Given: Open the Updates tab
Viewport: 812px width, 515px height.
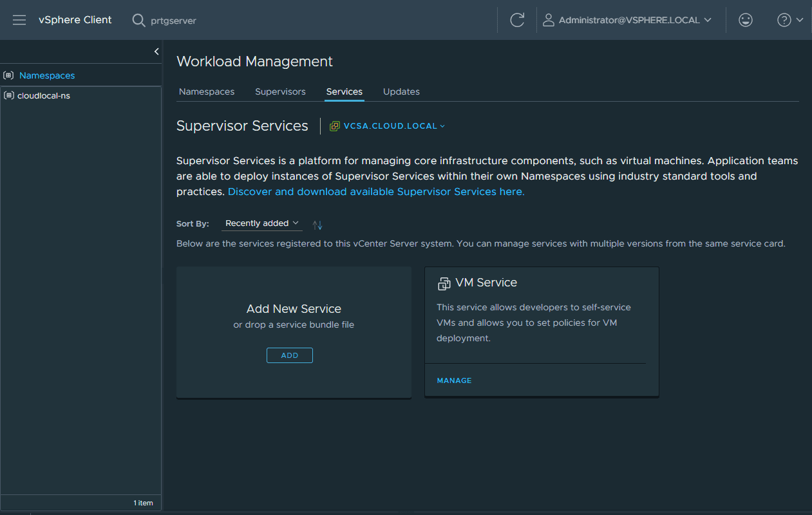Looking at the screenshot, I should [x=401, y=91].
